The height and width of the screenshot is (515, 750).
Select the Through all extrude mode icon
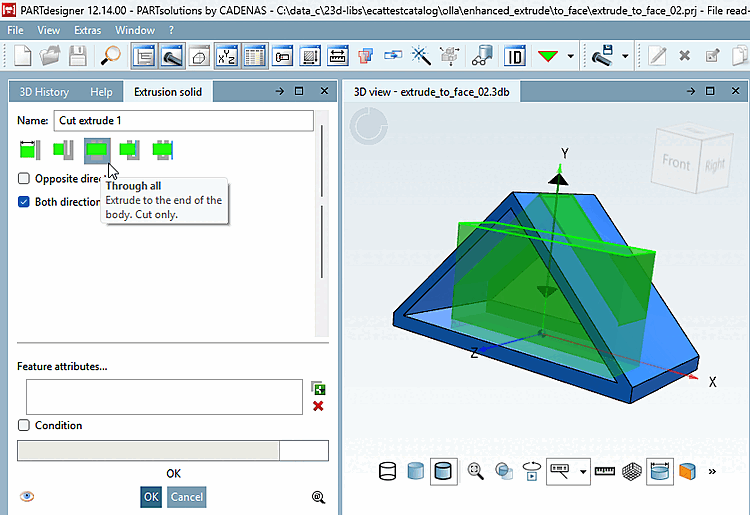[x=97, y=150]
